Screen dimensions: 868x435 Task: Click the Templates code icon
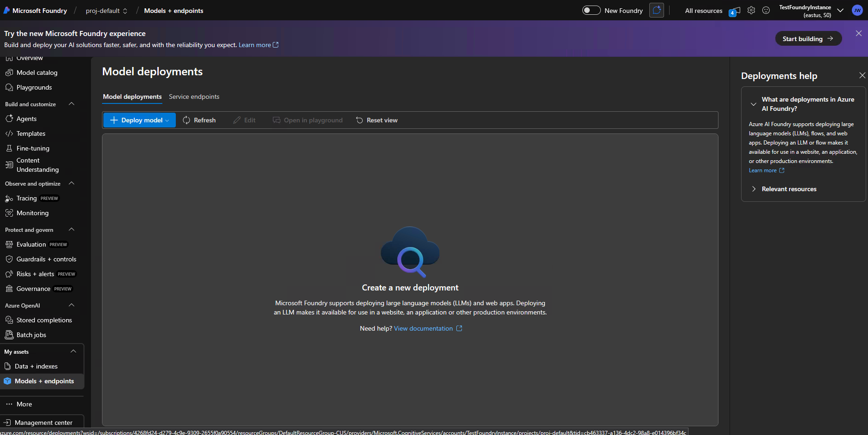coord(9,133)
